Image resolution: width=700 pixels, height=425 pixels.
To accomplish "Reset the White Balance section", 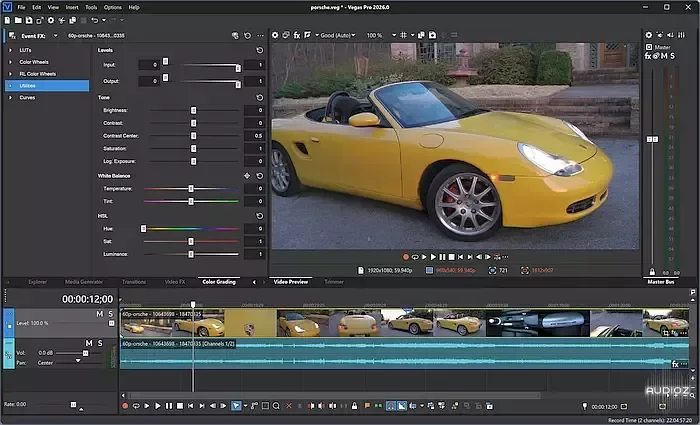I will [x=259, y=176].
